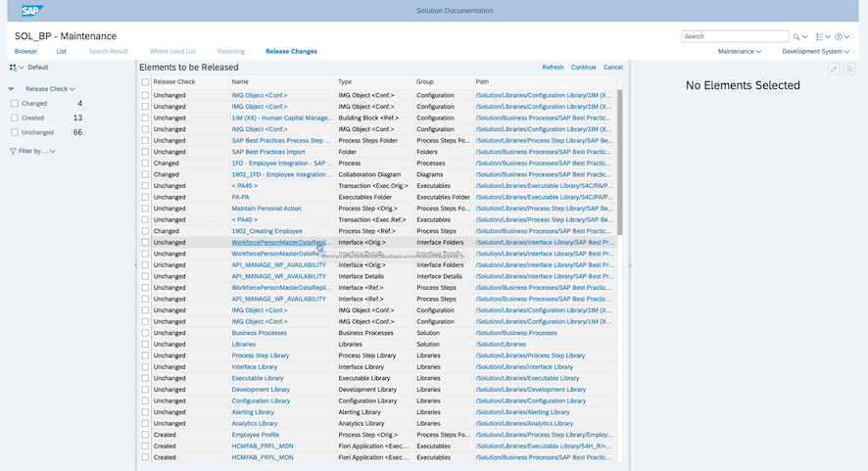Click the Filter by funnel icon
The height and width of the screenshot is (471, 868).
pyautogui.click(x=14, y=151)
